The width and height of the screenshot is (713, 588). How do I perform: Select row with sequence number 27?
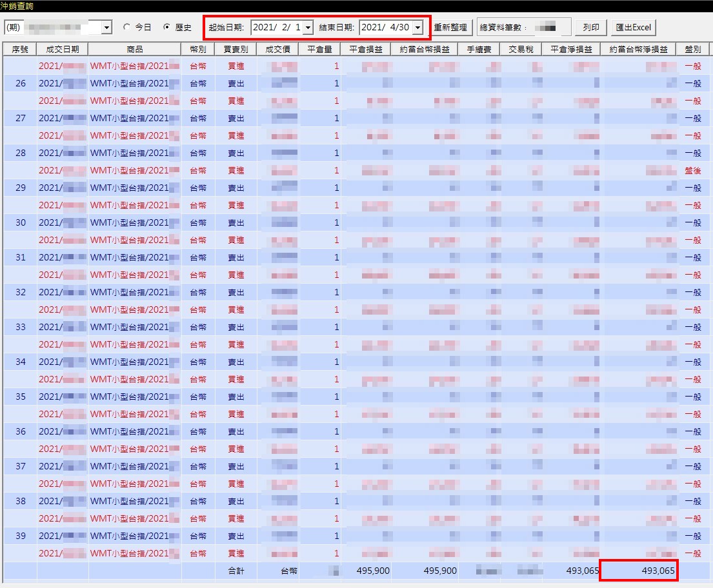pos(356,118)
